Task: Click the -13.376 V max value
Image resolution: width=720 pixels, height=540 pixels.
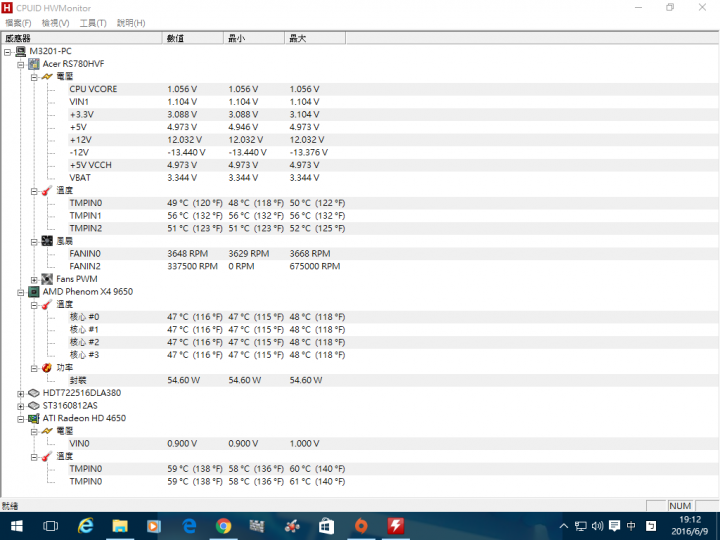Action: [x=309, y=152]
